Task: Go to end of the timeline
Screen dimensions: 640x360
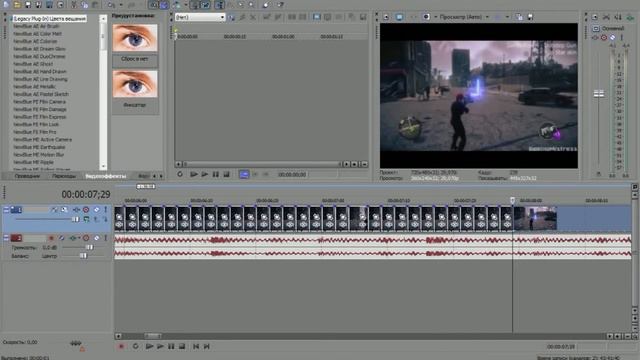Action: click(x=207, y=346)
